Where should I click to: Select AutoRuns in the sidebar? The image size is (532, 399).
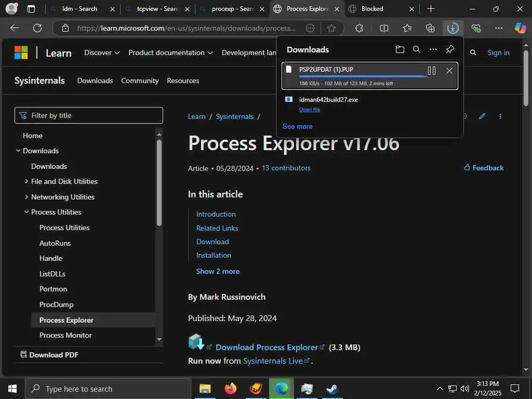click(x=55, y=243)
